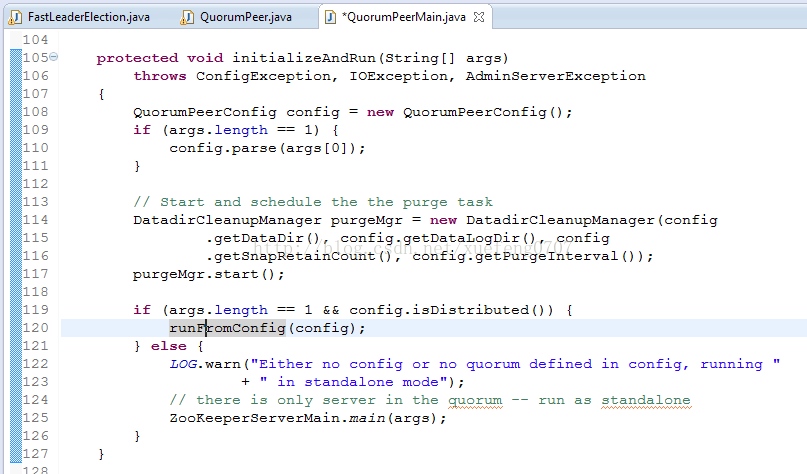Click the IOException type on line 106
This screenshot has height=474, width=807.
coord(398,76)
